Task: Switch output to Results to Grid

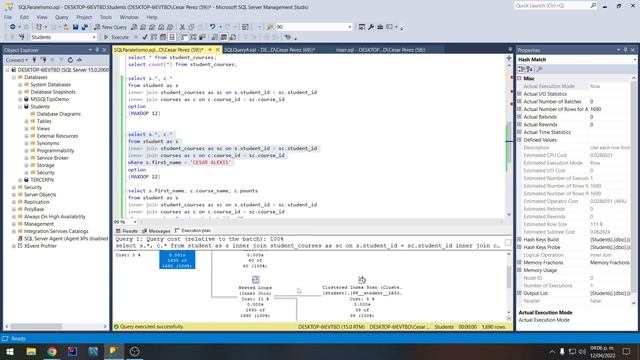Action: pos(224,37)
